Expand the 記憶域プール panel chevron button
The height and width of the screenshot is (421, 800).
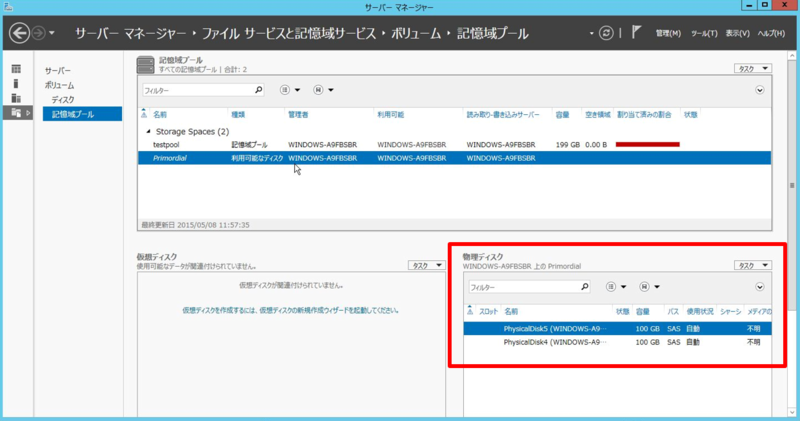click(x=760, y=90)
